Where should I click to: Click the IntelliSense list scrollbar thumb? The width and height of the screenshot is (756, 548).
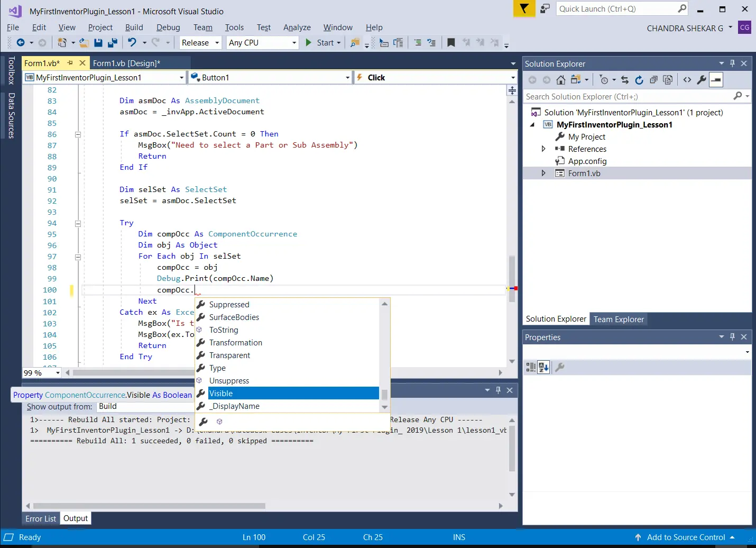(x=384, y=395)
